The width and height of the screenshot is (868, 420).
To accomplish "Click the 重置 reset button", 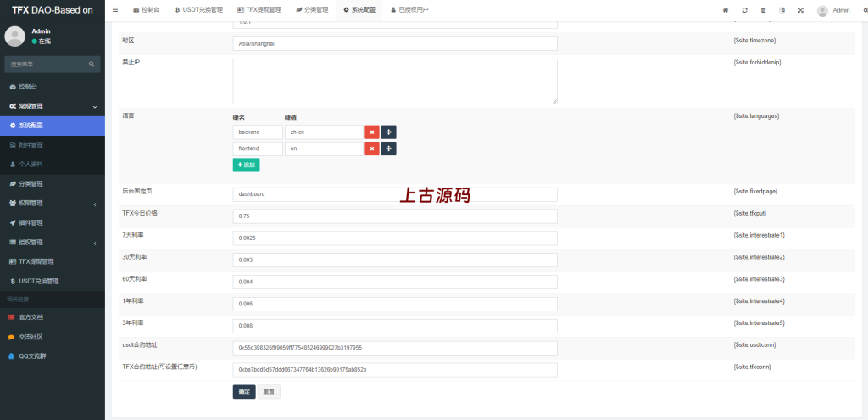I will point(269,392).
